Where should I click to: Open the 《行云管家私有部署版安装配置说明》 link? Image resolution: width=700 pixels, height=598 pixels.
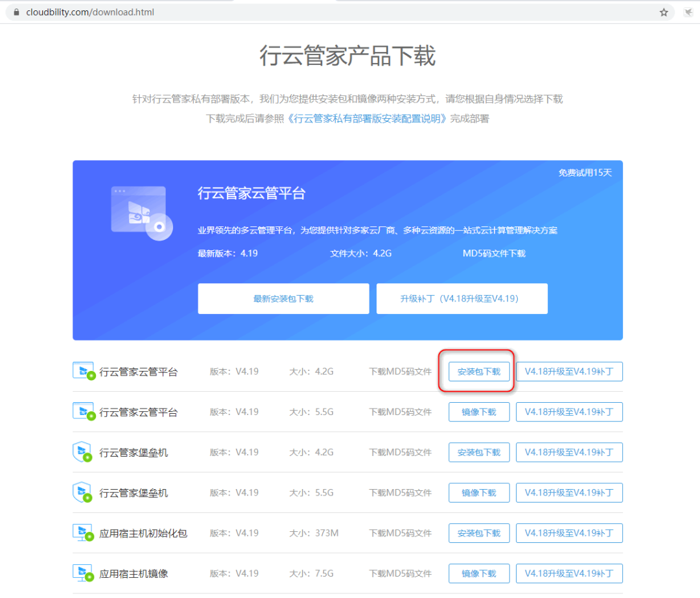click(x=366, y=119)
